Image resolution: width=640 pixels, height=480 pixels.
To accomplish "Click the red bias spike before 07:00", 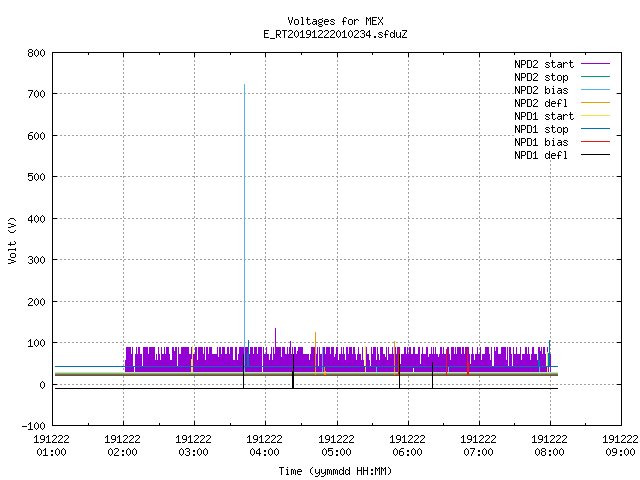I will coord(468,361).
